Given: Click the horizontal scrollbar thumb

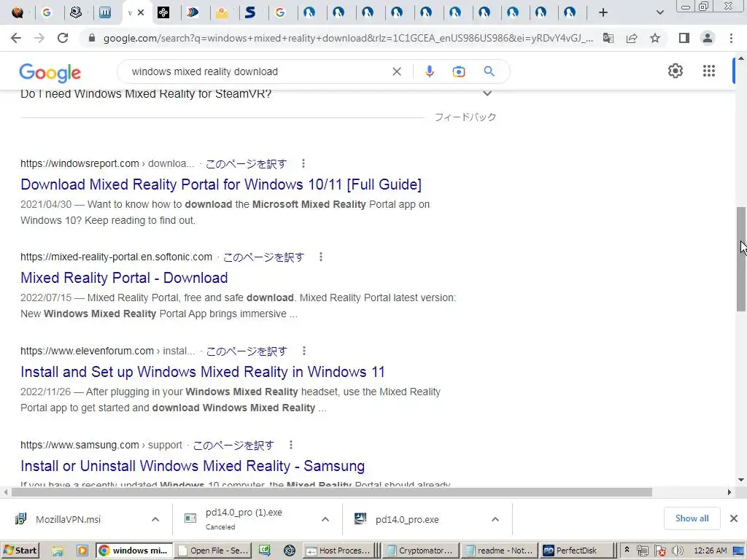Looking at the screenshot, I should (x=332, y=492).
